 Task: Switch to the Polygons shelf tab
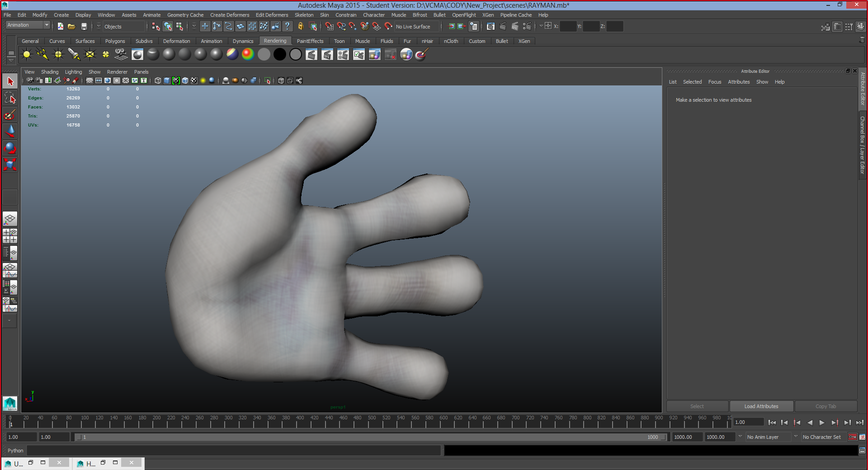tap(115, 41)
